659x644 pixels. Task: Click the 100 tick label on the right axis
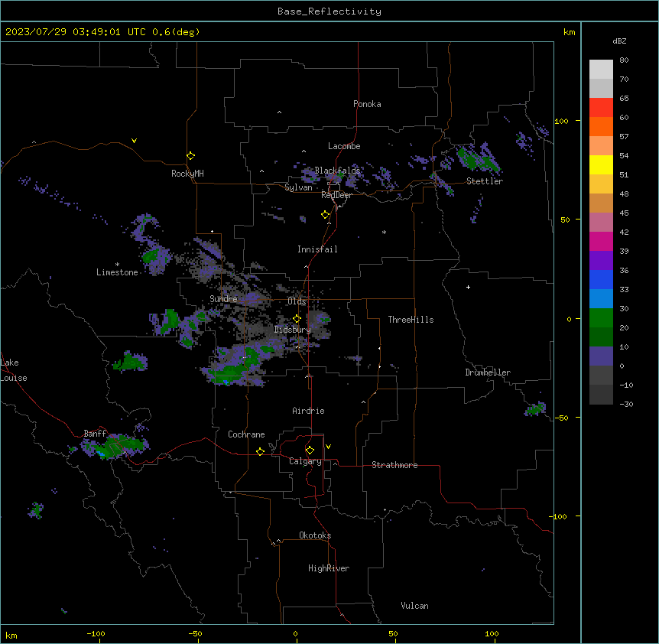tap(561, 121)
